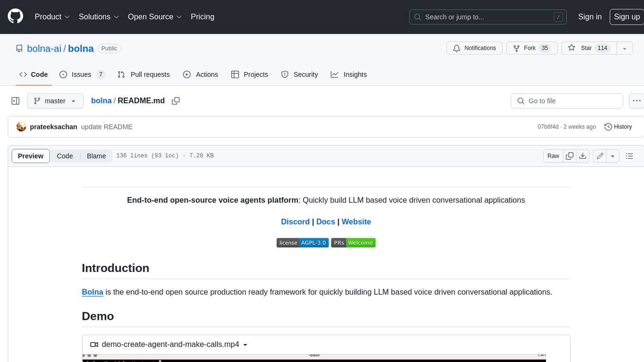Viewport: 644px width, 362px height.
Task: Open commit 07b6f4d
Action: (x=548, y=127)
